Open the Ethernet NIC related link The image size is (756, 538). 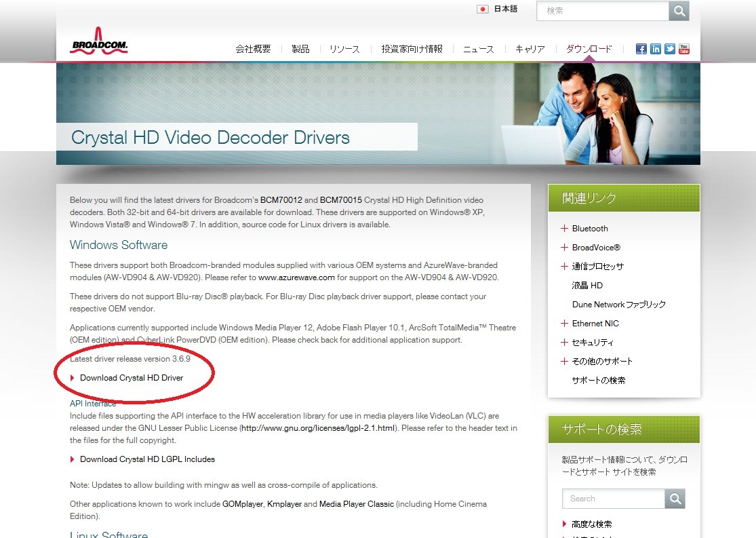[595, 324]
